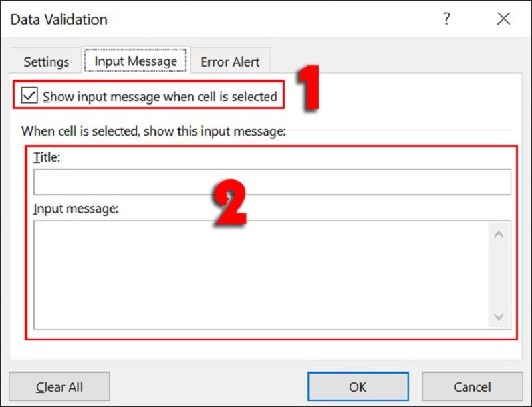532x407 pixels.
Task: Close the Data Validation dialog
Action: pos(503,19)
